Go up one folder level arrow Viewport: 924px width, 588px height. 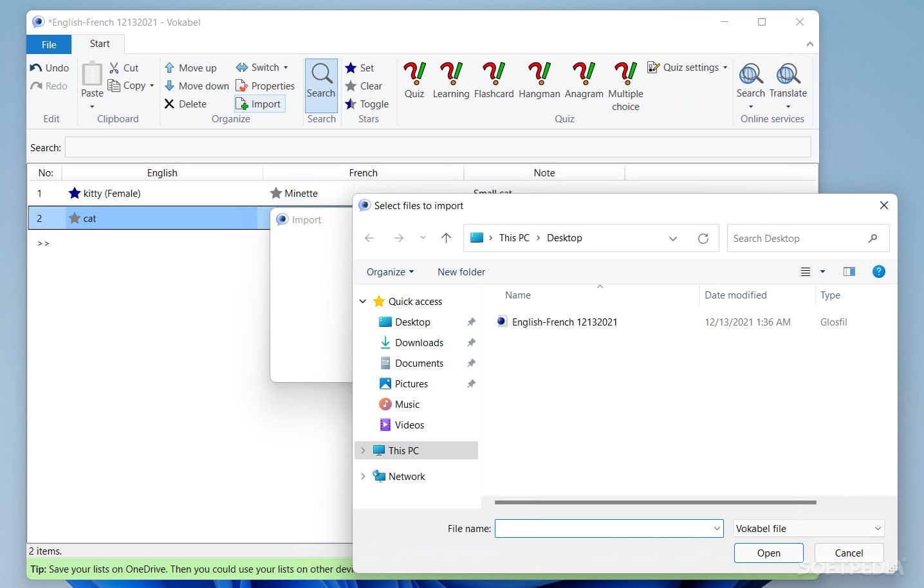pos(446,238)
